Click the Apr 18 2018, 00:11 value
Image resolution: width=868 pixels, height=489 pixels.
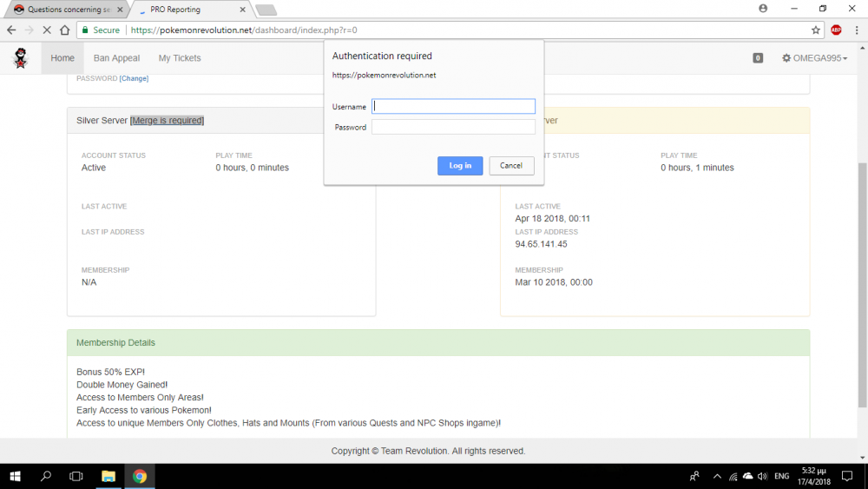(552, 219)
